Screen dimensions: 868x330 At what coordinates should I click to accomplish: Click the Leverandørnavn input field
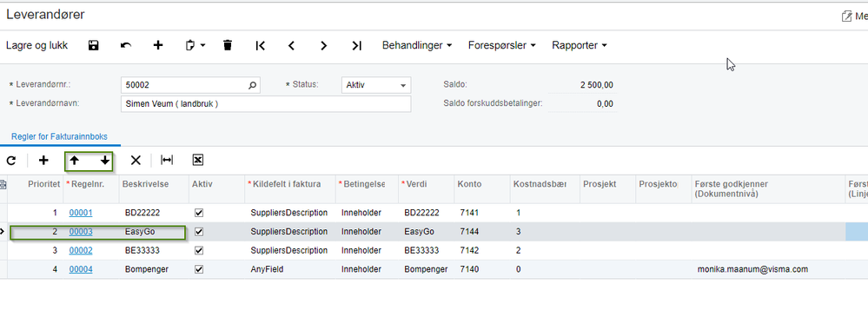[x=266, y=104]
